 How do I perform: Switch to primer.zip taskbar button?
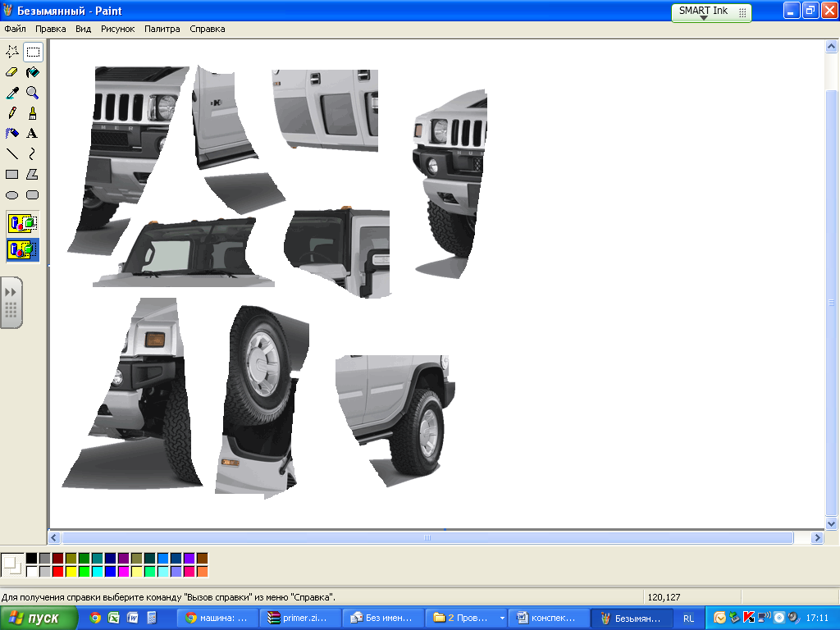[x=299, y=618]
